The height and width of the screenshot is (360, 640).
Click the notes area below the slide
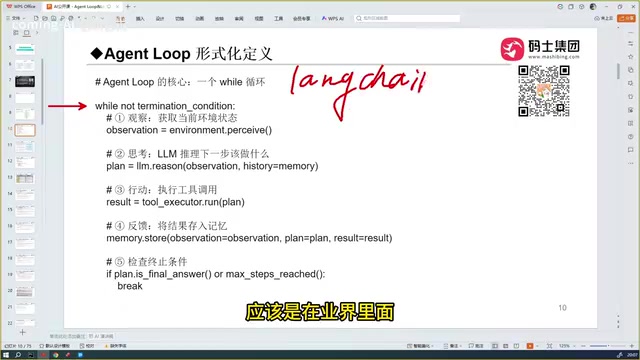(x=67, y=336)
